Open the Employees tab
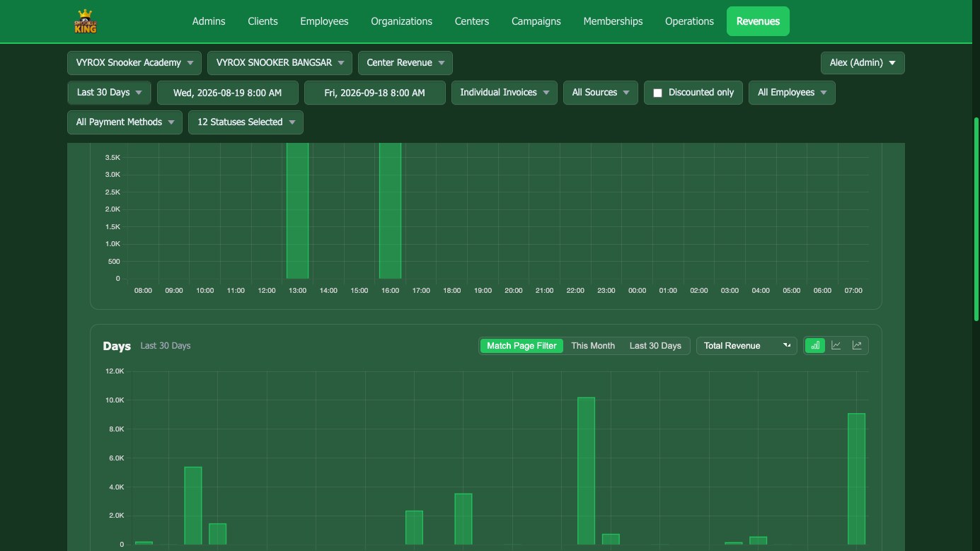Viewport: 980px width, 551px height. [324, 21]
